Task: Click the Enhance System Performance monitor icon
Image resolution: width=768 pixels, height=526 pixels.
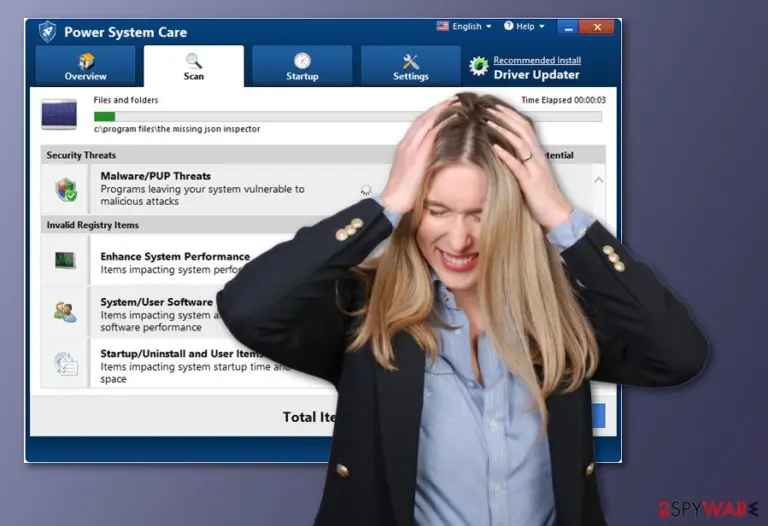Action: [65, 260]
